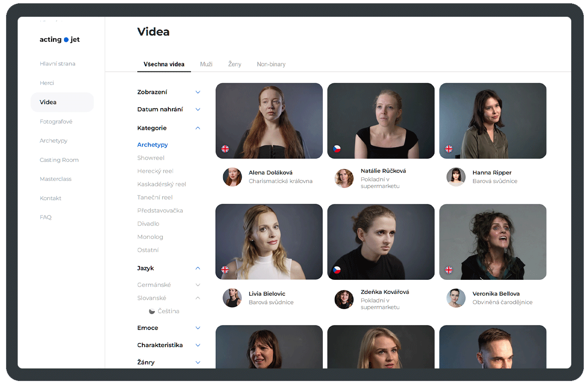Open Casting Room from sidebar
This screenshot has width=588, height=388.
pyautogui.click(x=59, y=160)
